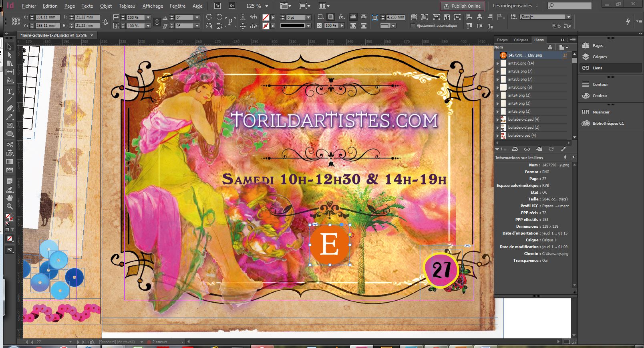644x348 pixels.
Task: Open the Fichier menu
Action: point(29,6)
